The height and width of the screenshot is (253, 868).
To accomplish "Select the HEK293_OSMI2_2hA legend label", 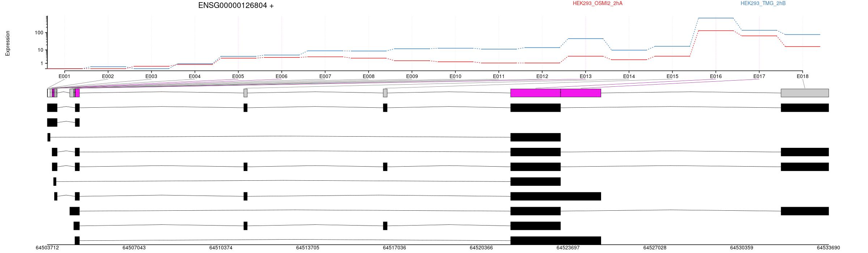I will [x=597, y=3].
